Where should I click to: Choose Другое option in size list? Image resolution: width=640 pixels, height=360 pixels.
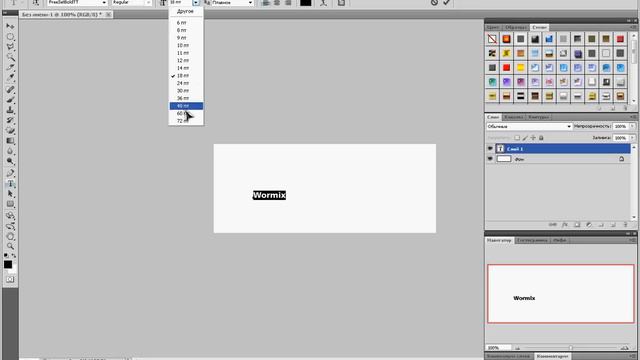[186, 11]
